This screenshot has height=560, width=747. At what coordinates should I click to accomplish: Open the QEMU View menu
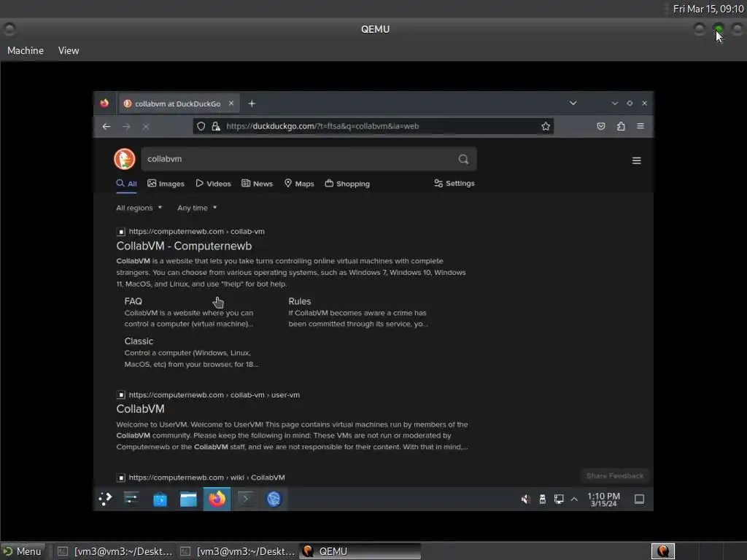(69, 50)
